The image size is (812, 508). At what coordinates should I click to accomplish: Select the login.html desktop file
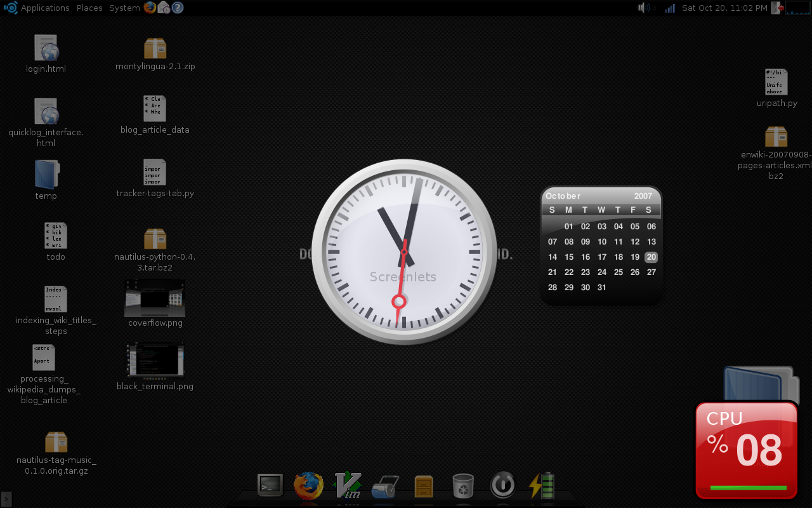tap(46, 53)
